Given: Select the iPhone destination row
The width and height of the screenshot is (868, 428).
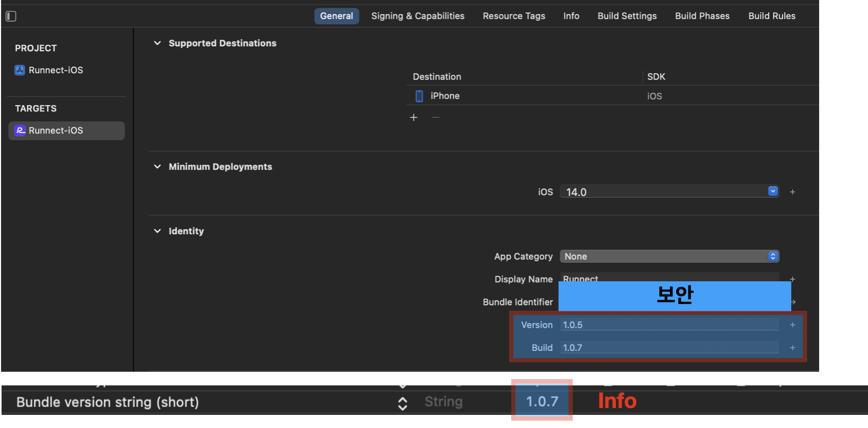Looking at the screenshot, I should pos(612,96).
